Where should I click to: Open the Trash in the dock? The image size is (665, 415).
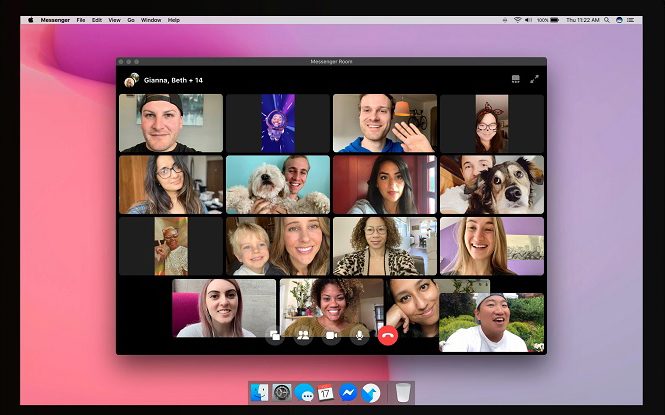(401, 392)
